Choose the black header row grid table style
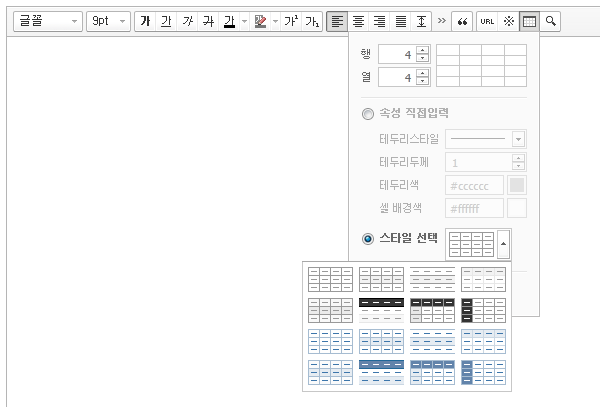Image resolution: width=600 pixels, height=407 pixels. pyautogui.click(x=432, y=311)
